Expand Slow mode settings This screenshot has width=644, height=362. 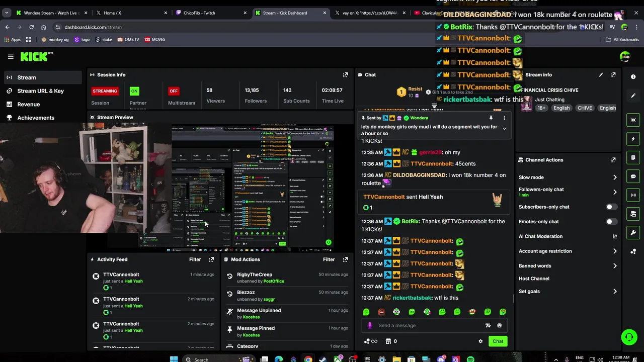tap(615, 177)
